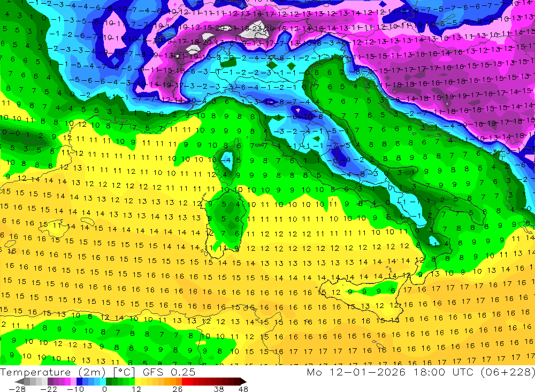Click the "GFS 0.25" model label

pyautogui.click(x=169, y=372)
